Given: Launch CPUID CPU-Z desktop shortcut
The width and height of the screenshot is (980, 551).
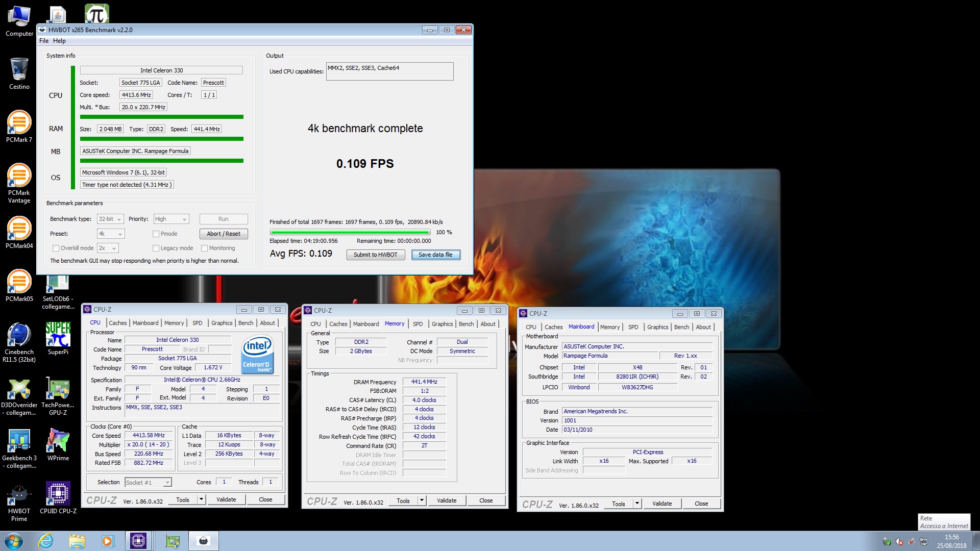Looking at the screenshot, I should click(x=58, y=498).
